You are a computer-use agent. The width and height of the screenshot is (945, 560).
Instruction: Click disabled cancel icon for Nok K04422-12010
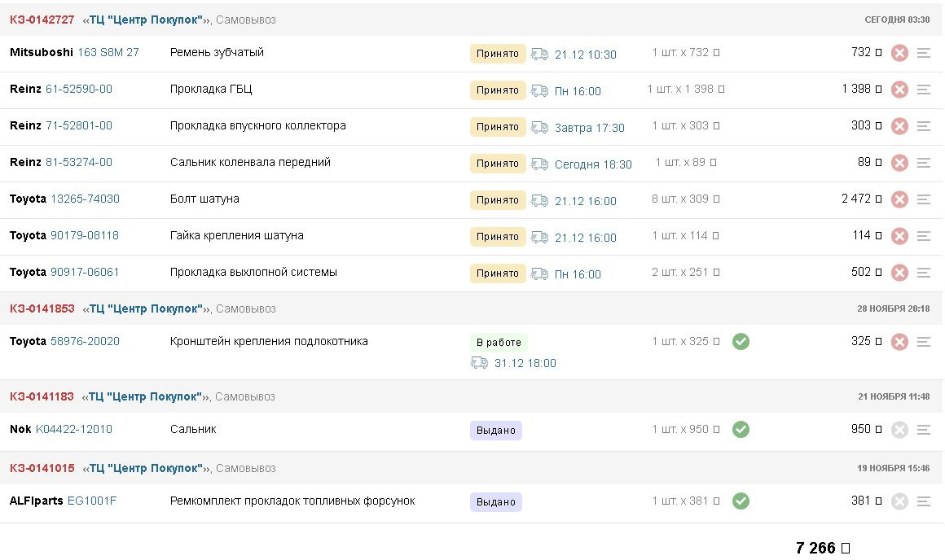pyautogui.click(x=899, y=430)
